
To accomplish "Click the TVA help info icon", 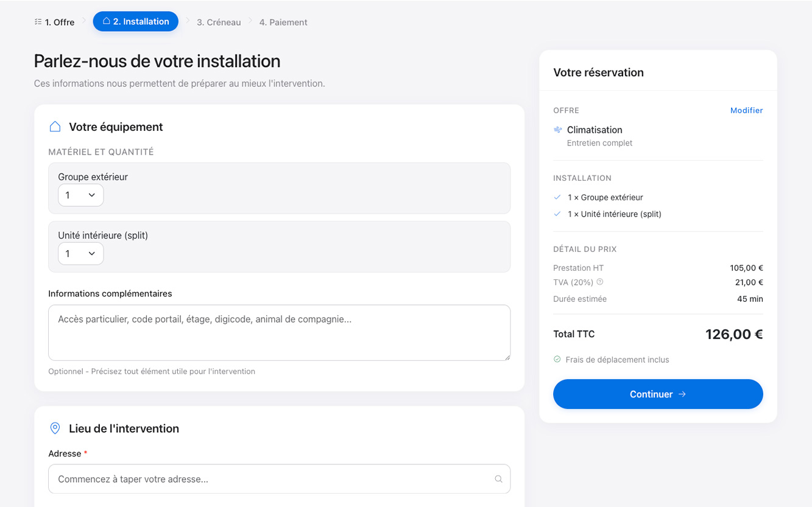I will point(600,282).
